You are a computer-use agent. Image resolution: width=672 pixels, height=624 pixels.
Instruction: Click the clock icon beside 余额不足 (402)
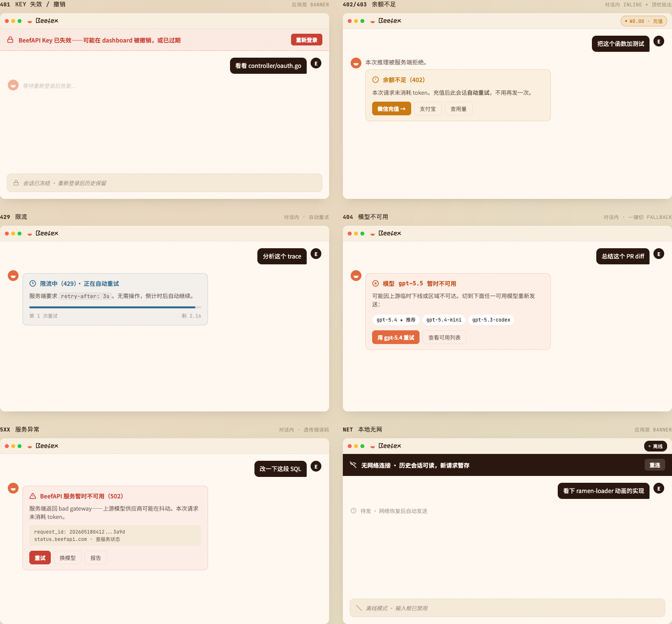pos(376,80)
